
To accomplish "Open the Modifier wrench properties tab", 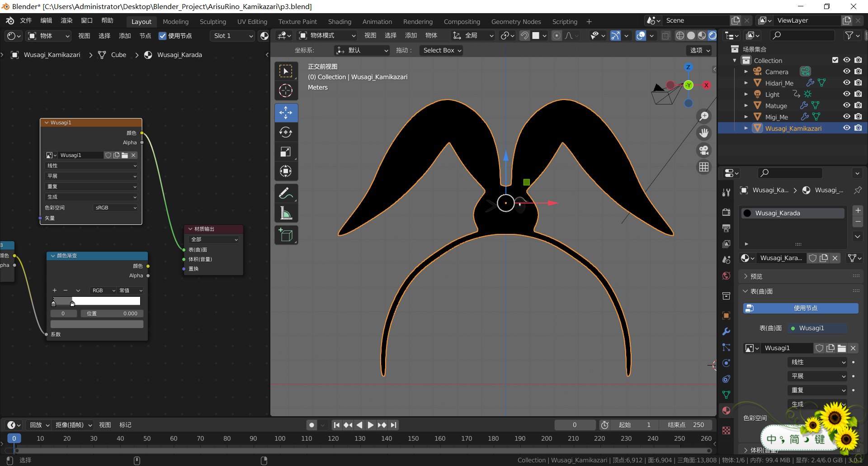I will click(x=726, y=331).
